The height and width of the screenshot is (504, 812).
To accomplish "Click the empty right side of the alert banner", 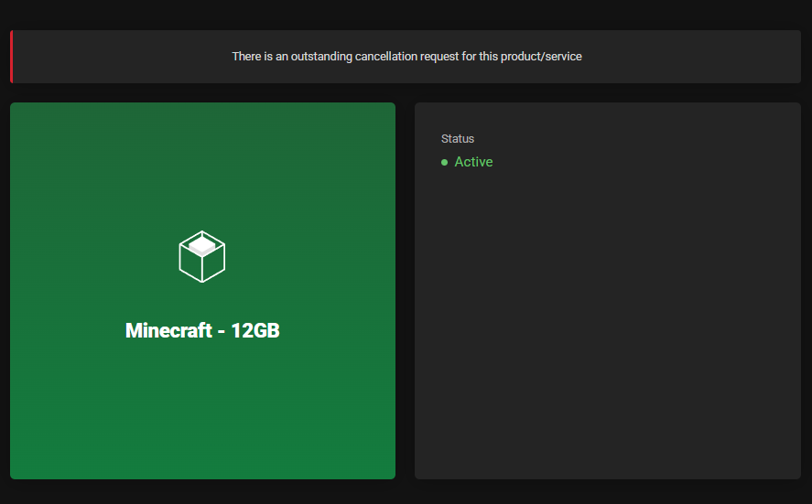I will 714,57.
